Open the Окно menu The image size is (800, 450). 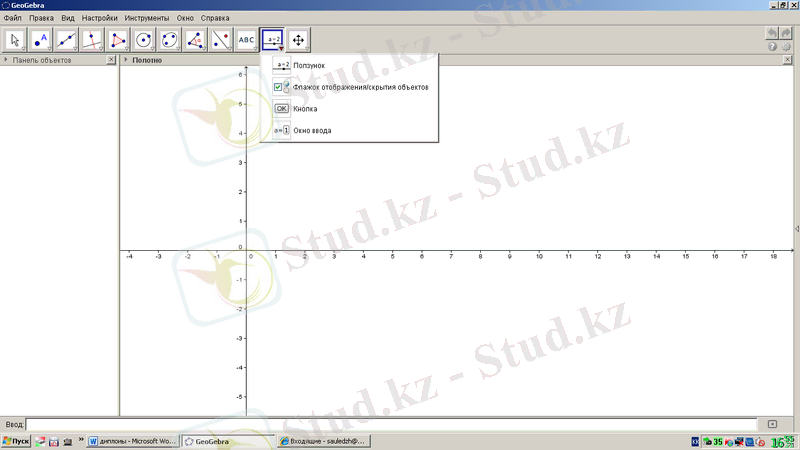[185, 18]
